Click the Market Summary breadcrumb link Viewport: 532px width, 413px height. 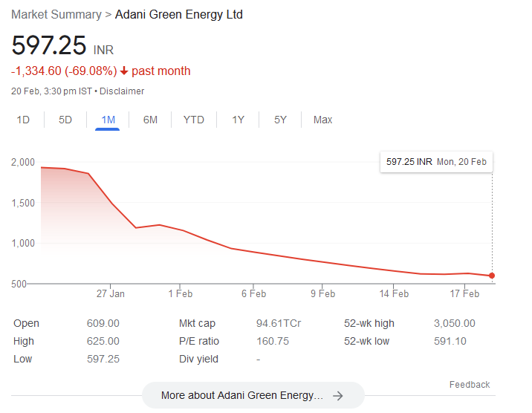(x=56, y=15)
